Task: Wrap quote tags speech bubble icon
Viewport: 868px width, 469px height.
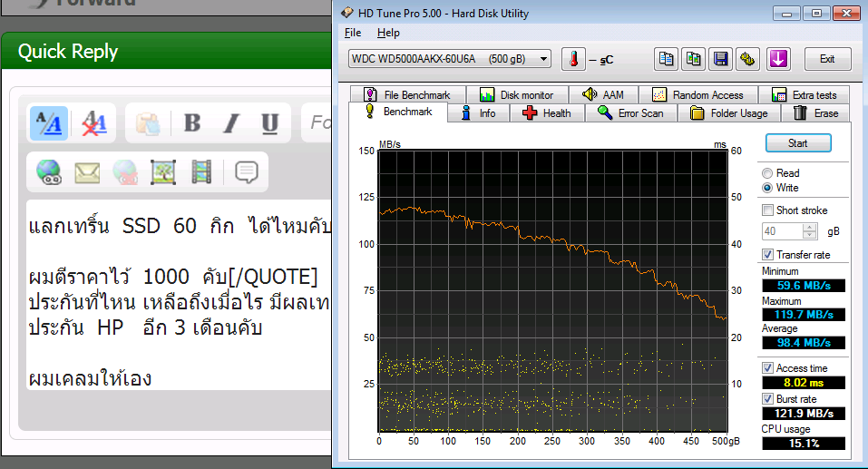Action: tap(247, 172)
